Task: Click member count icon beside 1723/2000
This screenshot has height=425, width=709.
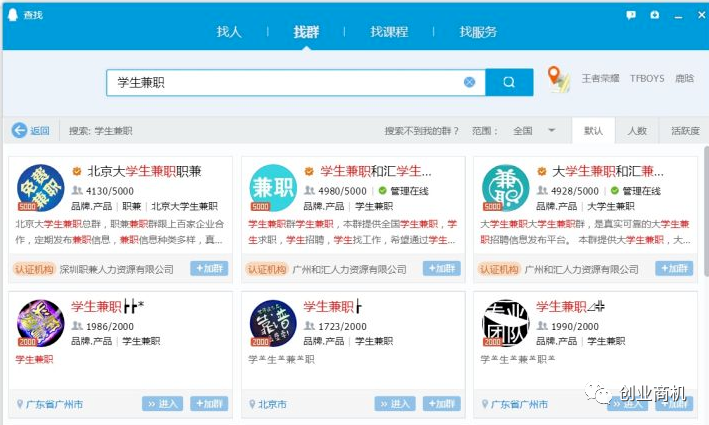Action: tap(310, 326)
